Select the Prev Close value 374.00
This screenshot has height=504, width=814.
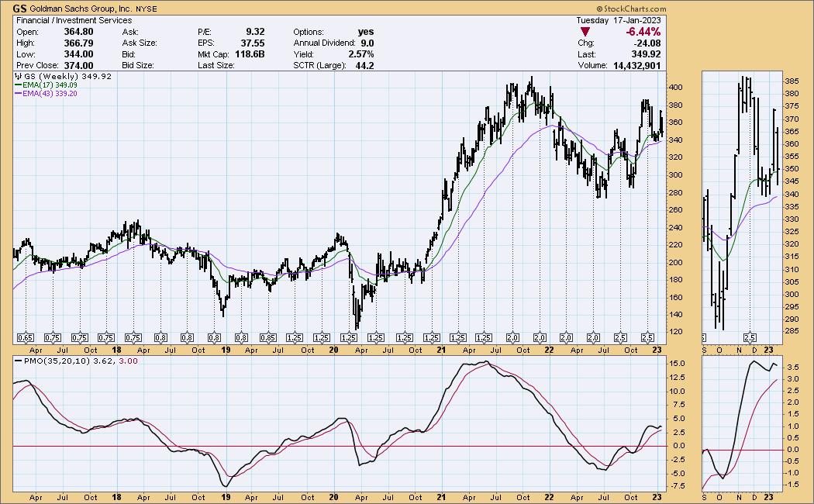click(x=79, y=66)
